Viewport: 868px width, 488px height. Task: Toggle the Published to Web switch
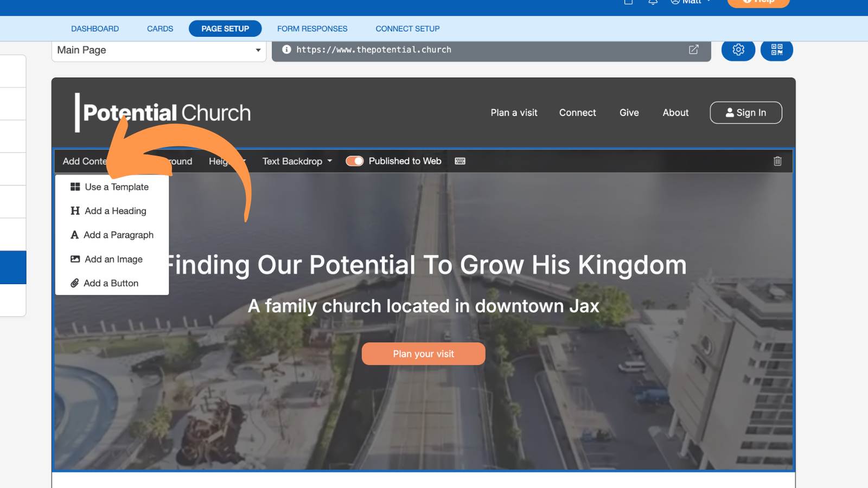355,161
